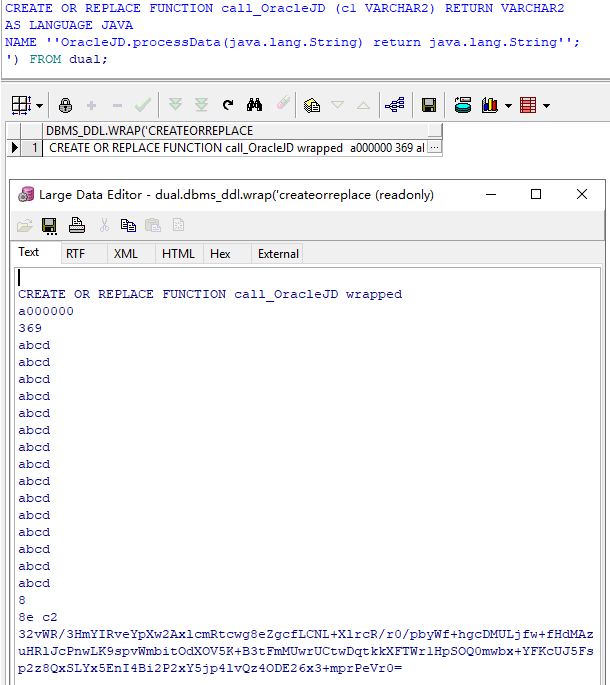610x685 pixels.
Task: Click the base64 line starting 'p2z8QxSLYx5'
Action: [210, 668]
